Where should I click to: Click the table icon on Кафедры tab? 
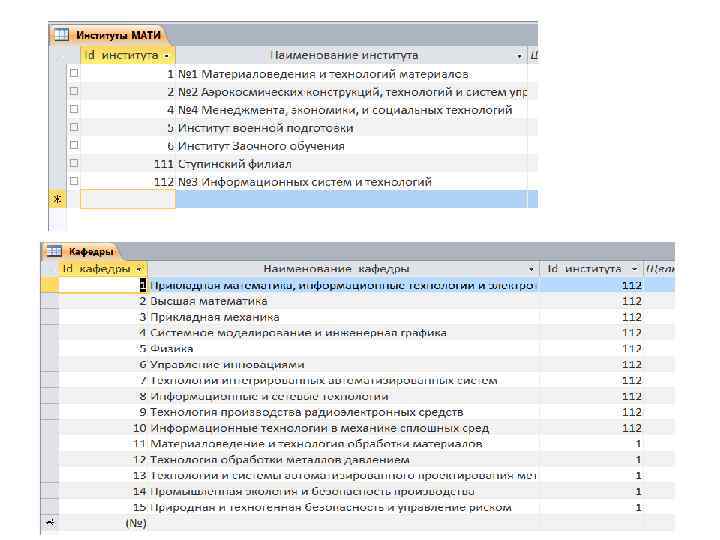click(54, 251)
